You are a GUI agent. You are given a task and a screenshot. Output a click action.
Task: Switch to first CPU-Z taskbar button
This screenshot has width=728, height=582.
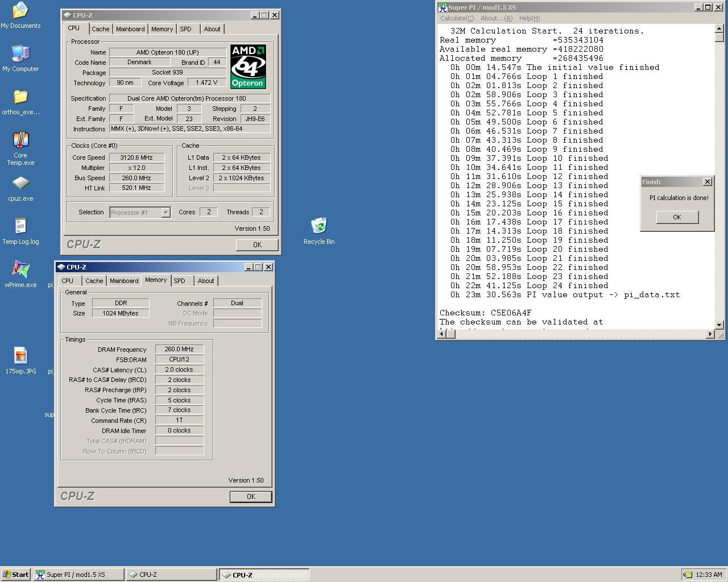[x=171, y=575]
